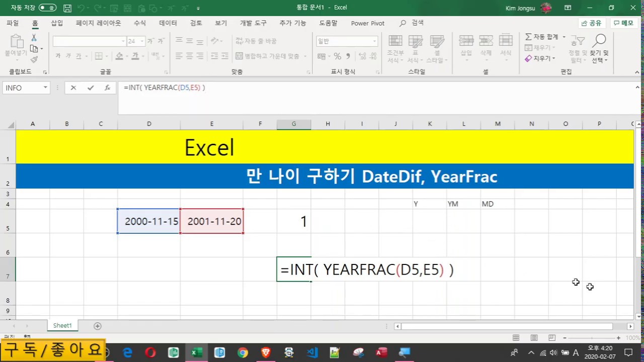The height and width of the screenshot is (362, 644).
Task: Switch to 수식 ribbon tab
Action: point(139,23)
